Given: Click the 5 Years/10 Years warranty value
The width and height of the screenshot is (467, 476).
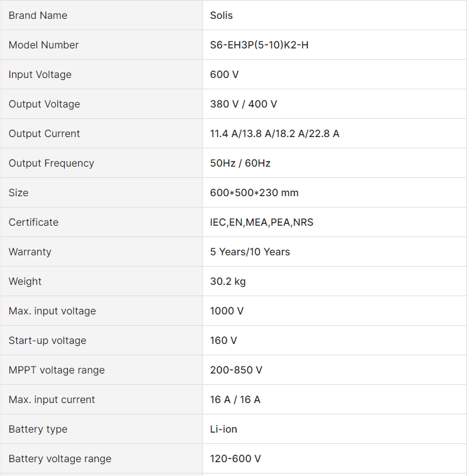Looking at the screenshot, I should click(x=250, y=252).
